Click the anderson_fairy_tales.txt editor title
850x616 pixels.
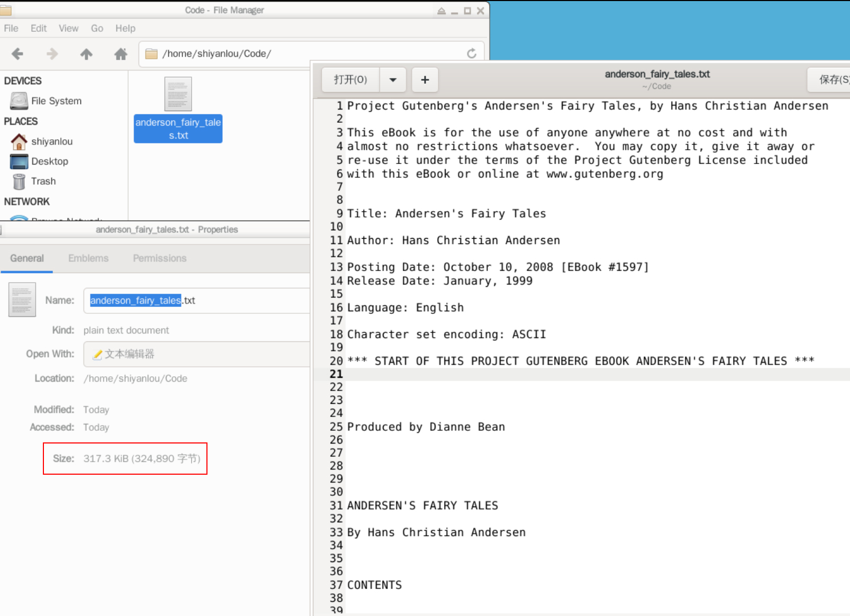click(x=657, y=74)
